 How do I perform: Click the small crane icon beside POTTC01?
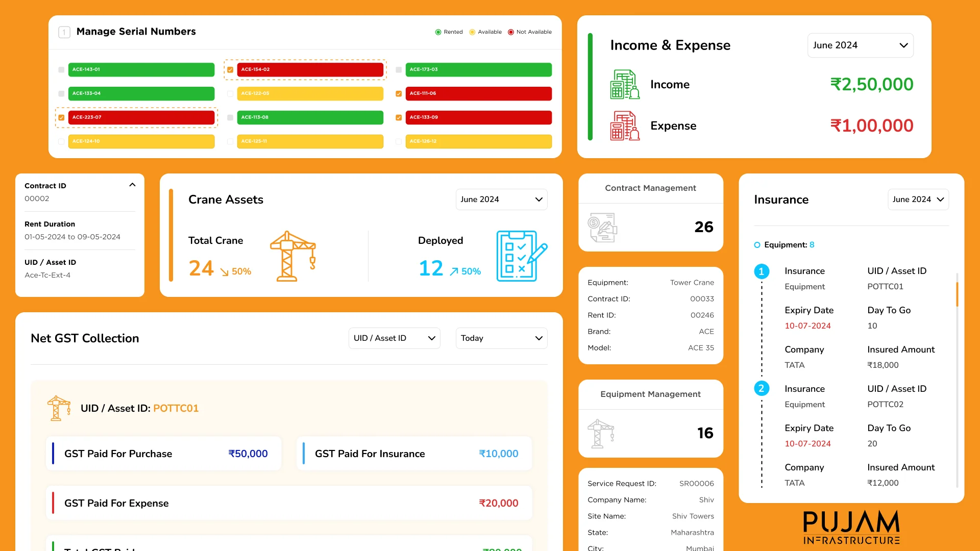click(x=59, y=408)
